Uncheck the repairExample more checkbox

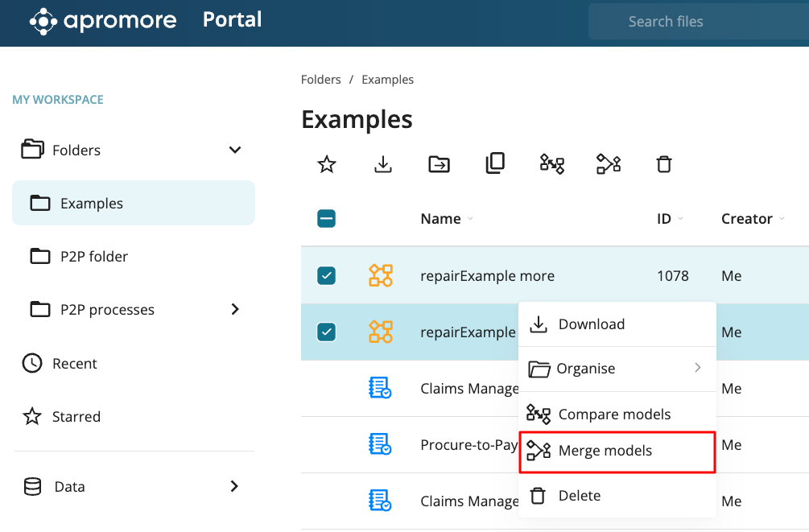click(x=327, y=276)
